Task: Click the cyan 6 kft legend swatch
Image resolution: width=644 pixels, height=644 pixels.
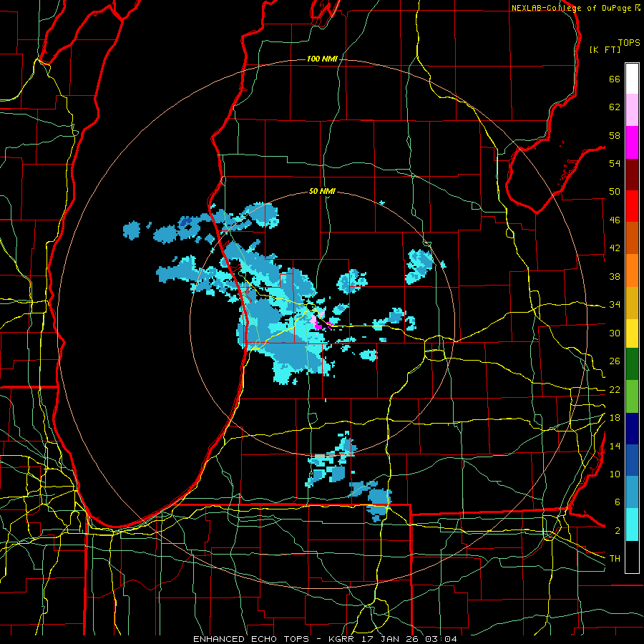Action: click(632, 525)
